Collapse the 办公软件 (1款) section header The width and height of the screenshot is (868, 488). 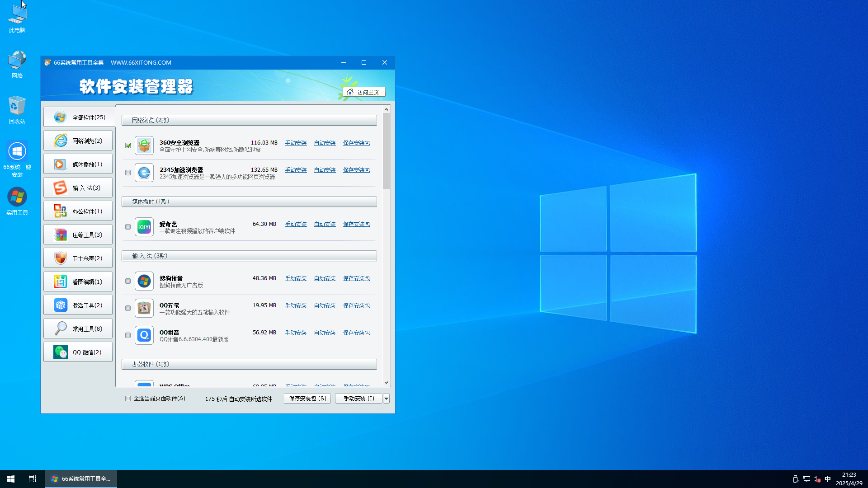coord(249,364)
